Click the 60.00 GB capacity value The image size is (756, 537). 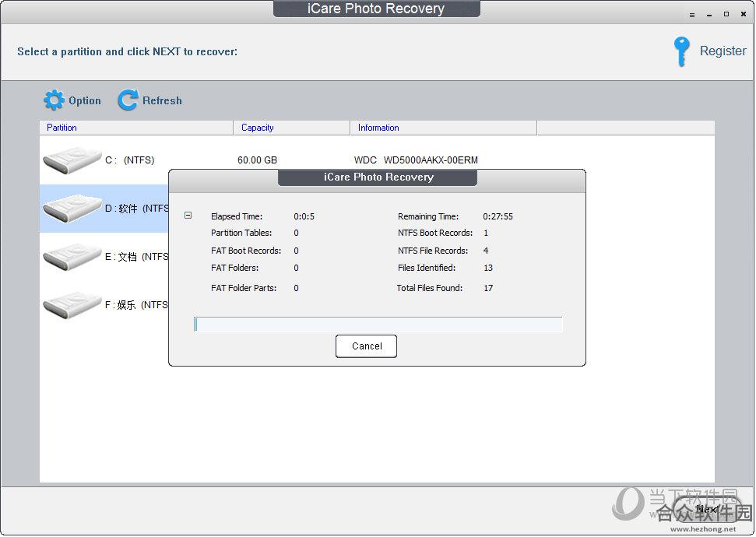point(258,160)
